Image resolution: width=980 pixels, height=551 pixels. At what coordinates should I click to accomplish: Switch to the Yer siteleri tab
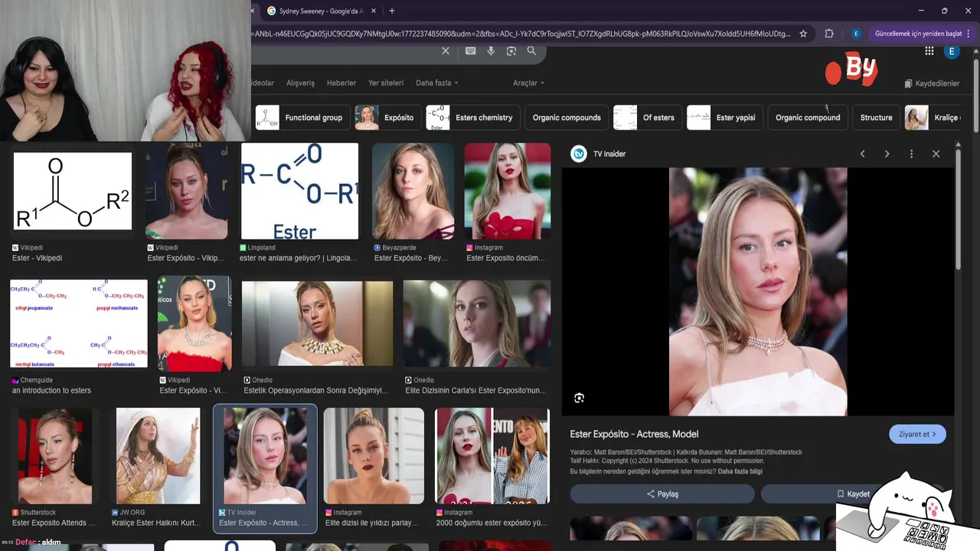(x=386, y=83)
